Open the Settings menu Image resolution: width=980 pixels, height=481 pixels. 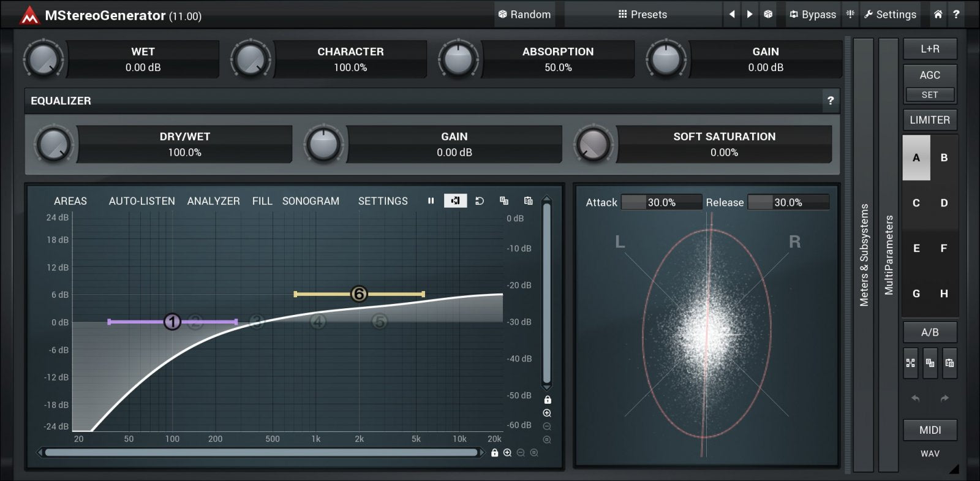click(890, 14)
